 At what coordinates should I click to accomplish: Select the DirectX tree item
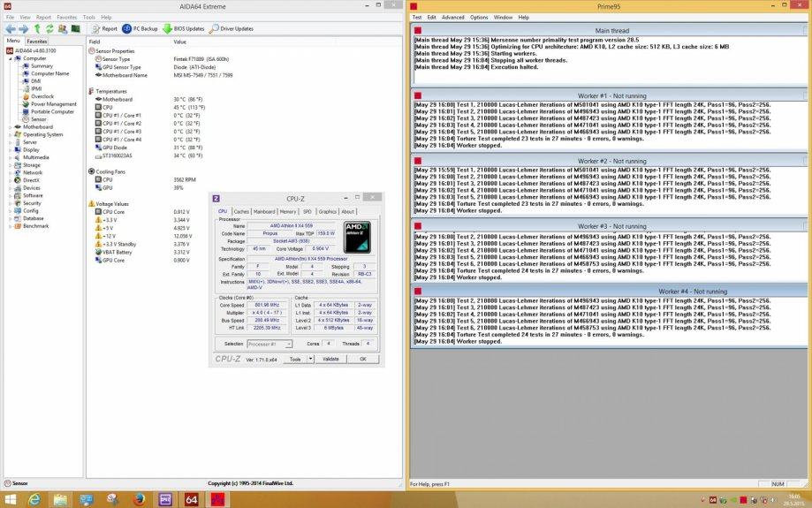tap(31, 180)
